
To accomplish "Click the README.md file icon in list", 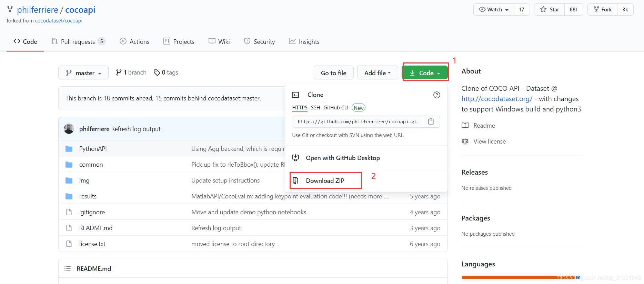I will (x=69, y=228).
